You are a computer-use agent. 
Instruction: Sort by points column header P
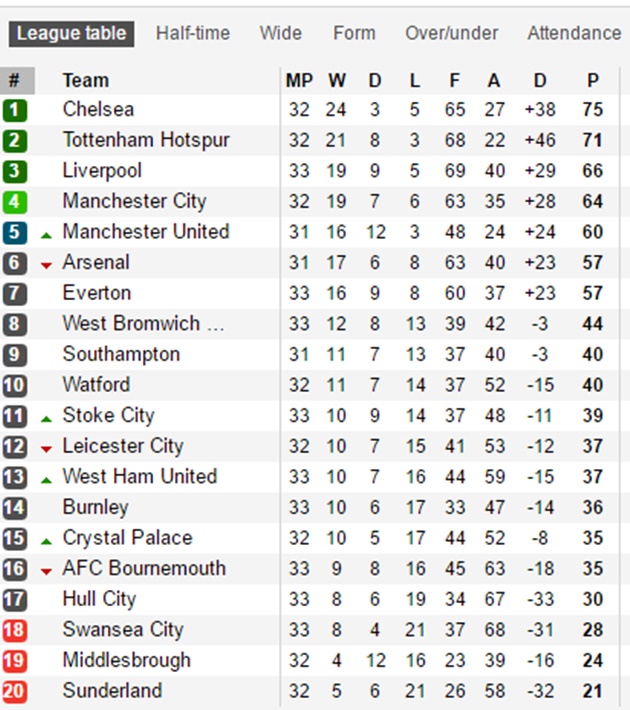click(x=593, y=80)
